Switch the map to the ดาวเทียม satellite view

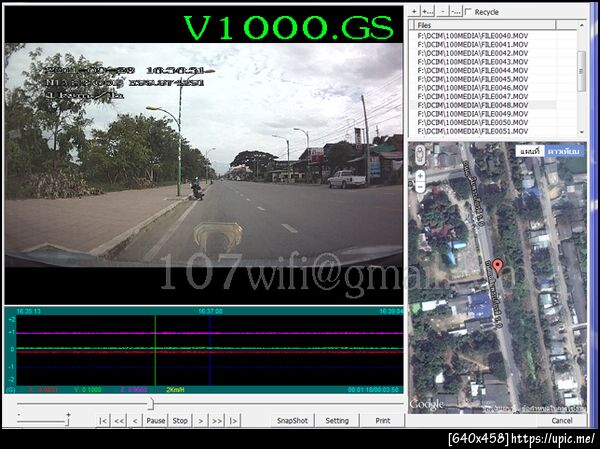click(x=564, y=151)
